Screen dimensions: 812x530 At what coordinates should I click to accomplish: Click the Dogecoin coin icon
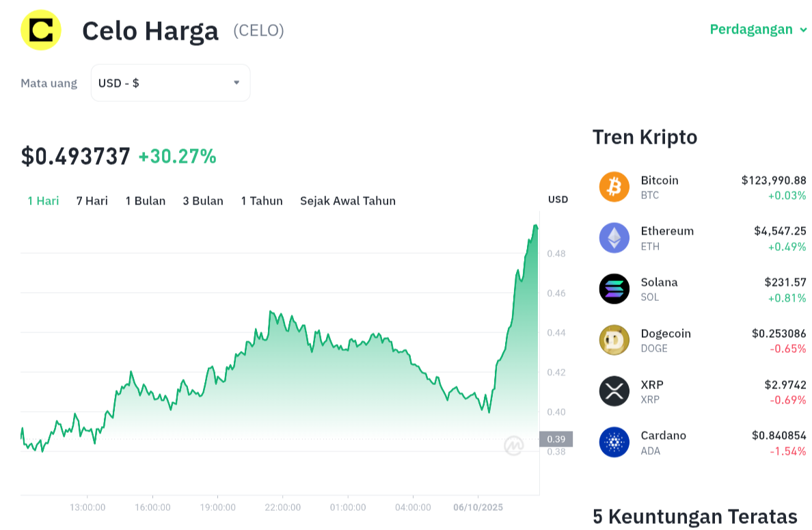[x=614, y=340]
